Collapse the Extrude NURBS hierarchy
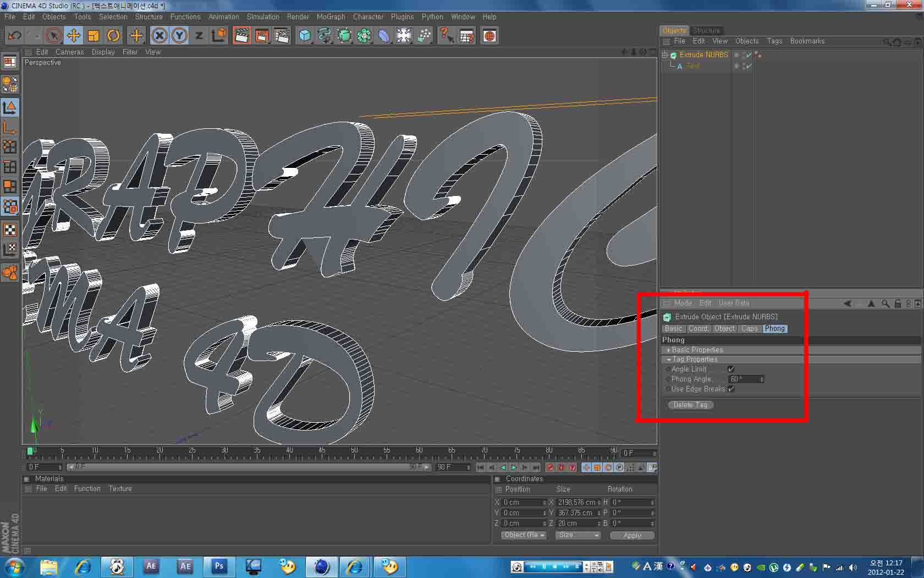924x578 pixels. tap(664, 55)
